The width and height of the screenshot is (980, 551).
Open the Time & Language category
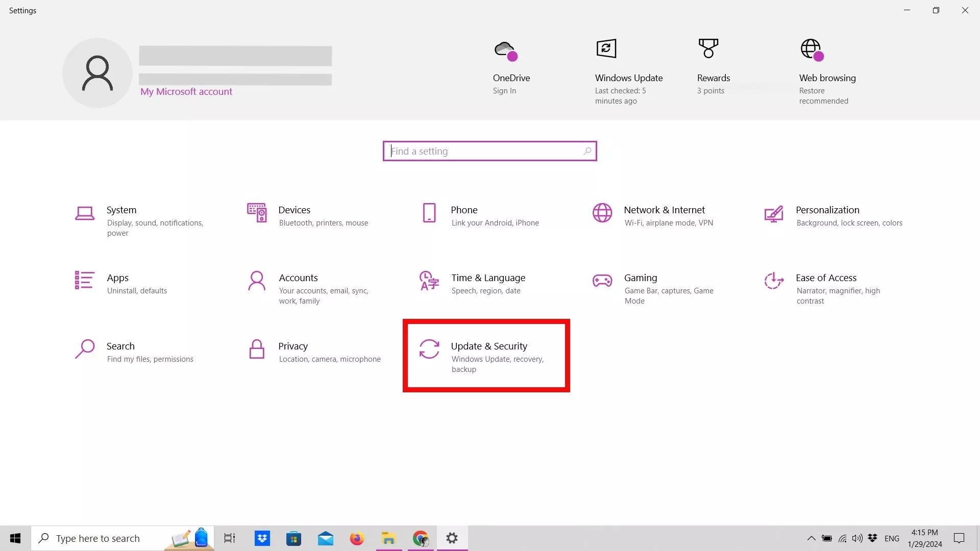pyautogui.click(x=487, y=278)
